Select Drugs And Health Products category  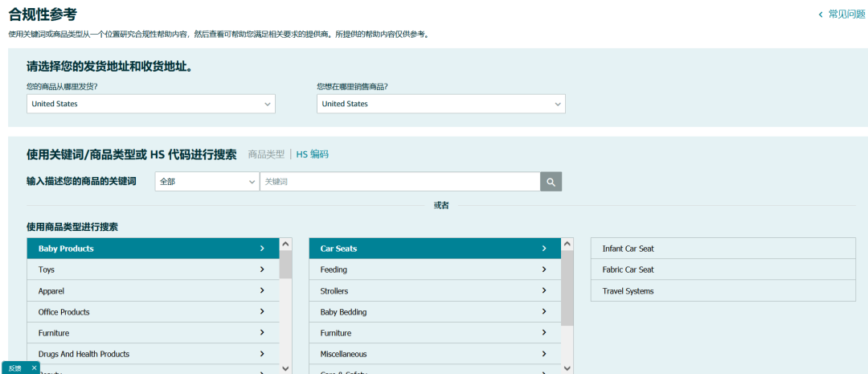[x=153, y=354]
